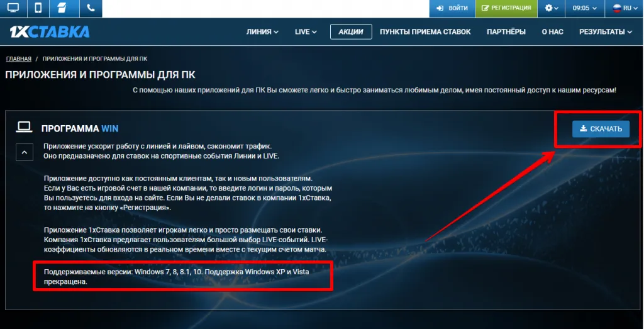This screenshot has height=329, width=644.
Task: Open the mobile phone apps icon
Action: pyautogui.click(x=38, y=8)
